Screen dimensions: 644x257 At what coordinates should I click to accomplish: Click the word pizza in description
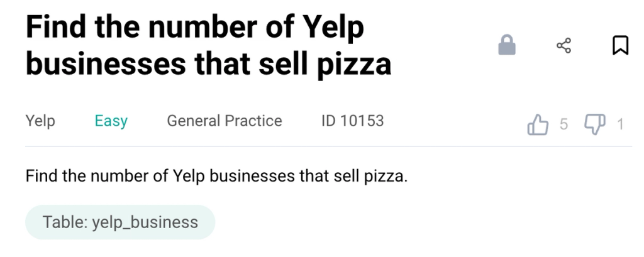(x=386, y=177)
